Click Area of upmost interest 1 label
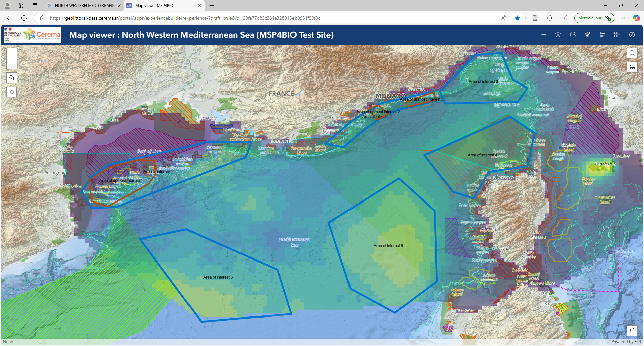The image size is (644, 346). pyautogui.click(x=121, y=181)
